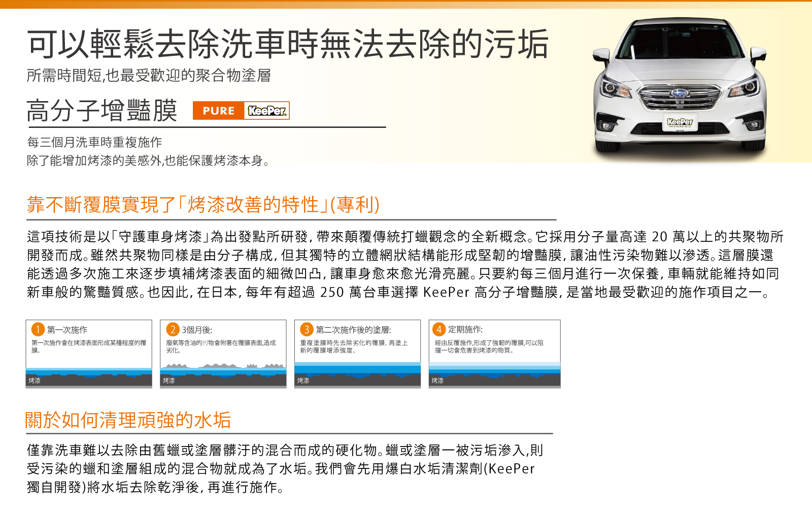The height and width of the screenshot is (508, 812).
Task: Open the 第二次施作後的塗層 diagram panel
Action: [358, 354]
